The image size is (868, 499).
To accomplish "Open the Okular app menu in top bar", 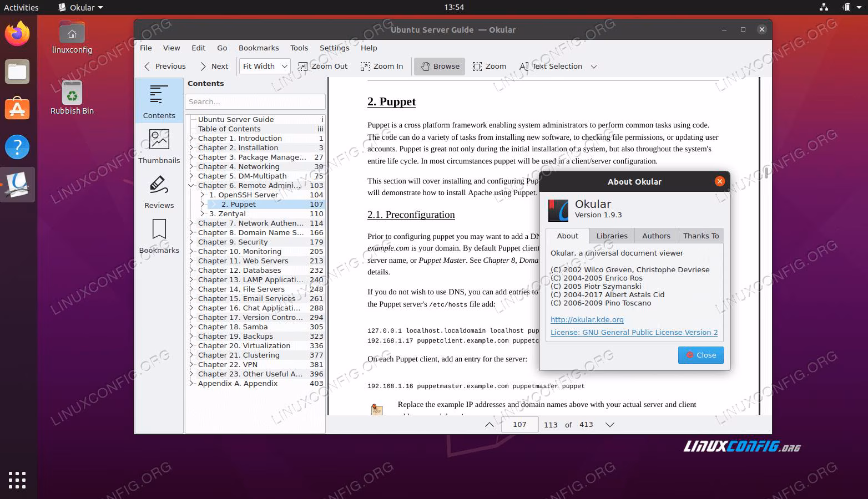I will point(81,7).
